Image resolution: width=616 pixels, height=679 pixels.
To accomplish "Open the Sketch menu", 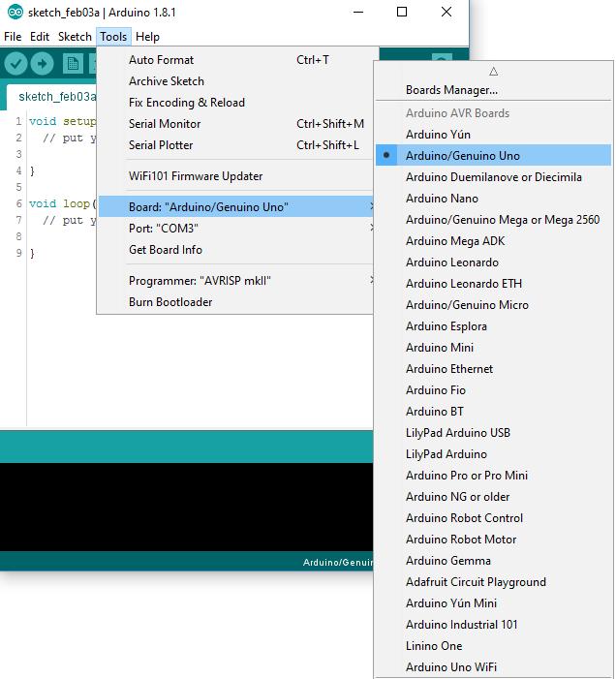I will pyautogui.click(x=75, y=37).
